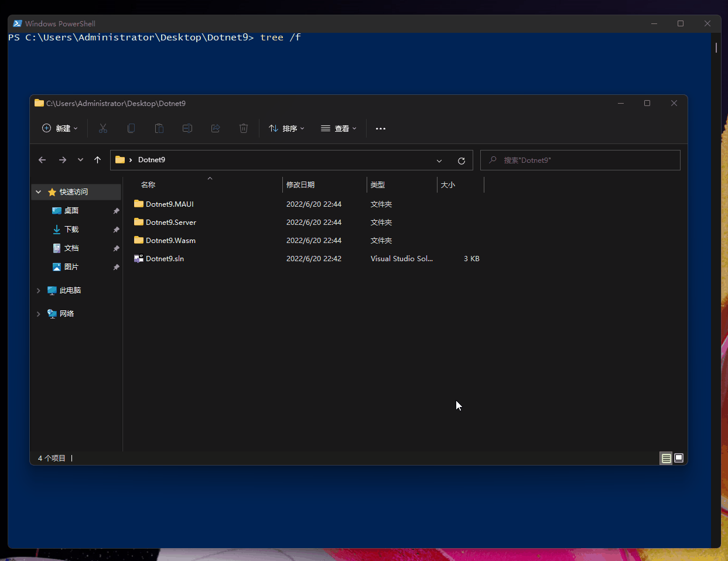
Task: Click the Rename icon in Explorer toolbar
Action: click(187, 128)
